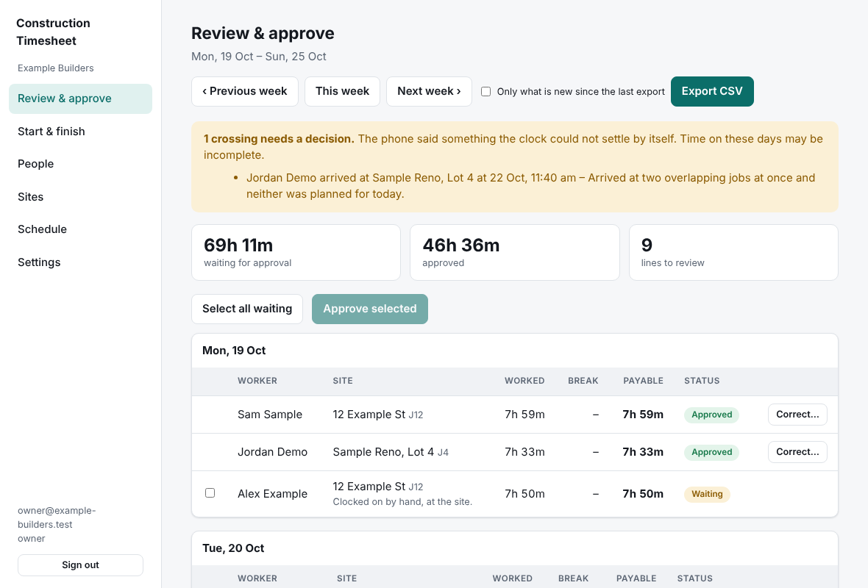Tick the 'Only what is new since last export' checkbox

[x=486, y=92]
